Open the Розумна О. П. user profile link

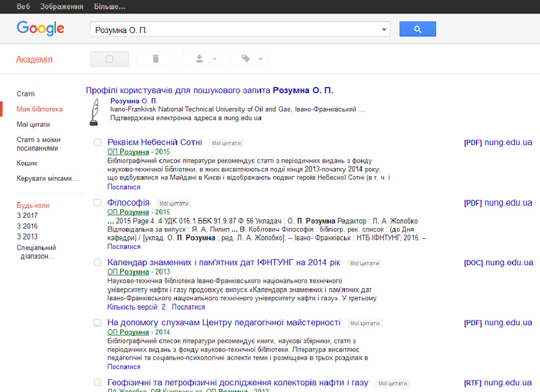134,101
